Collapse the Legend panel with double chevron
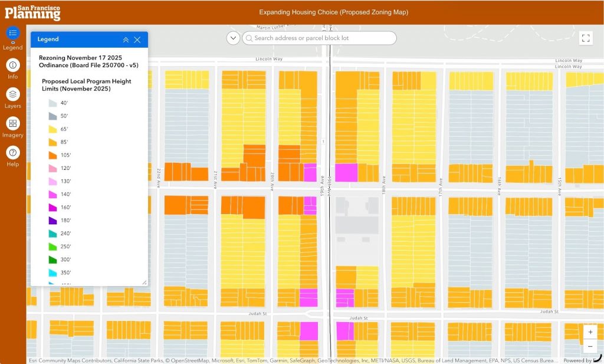604x364 pixels. point(126,40)
